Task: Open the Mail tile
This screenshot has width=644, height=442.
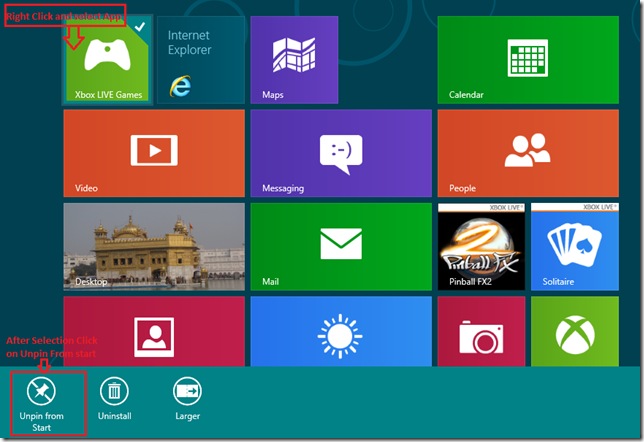Action: 341,247
